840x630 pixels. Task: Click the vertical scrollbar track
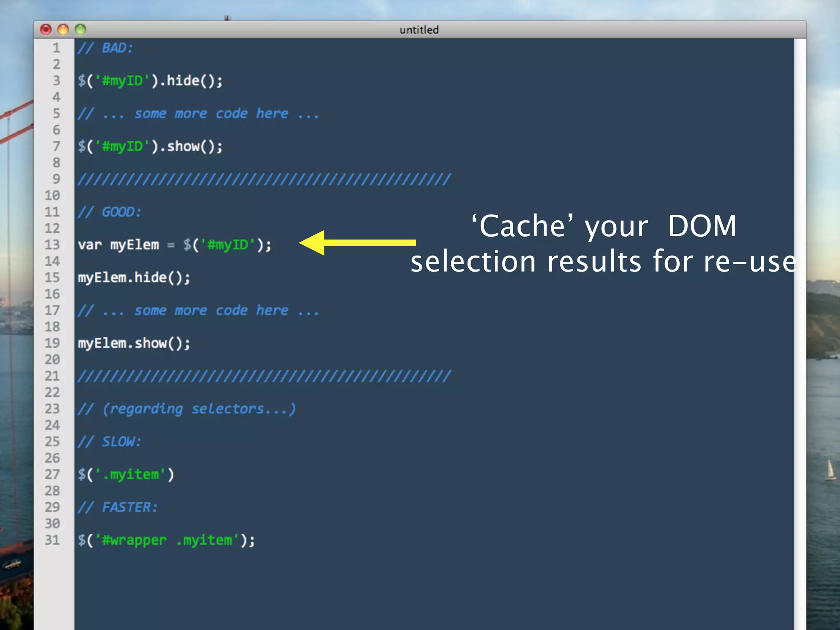point(799,328)
